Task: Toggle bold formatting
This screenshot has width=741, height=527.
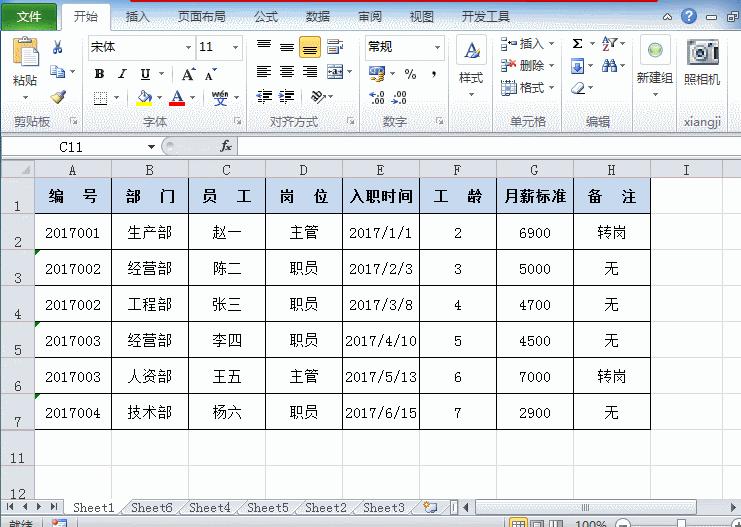Action: (99, 74)
